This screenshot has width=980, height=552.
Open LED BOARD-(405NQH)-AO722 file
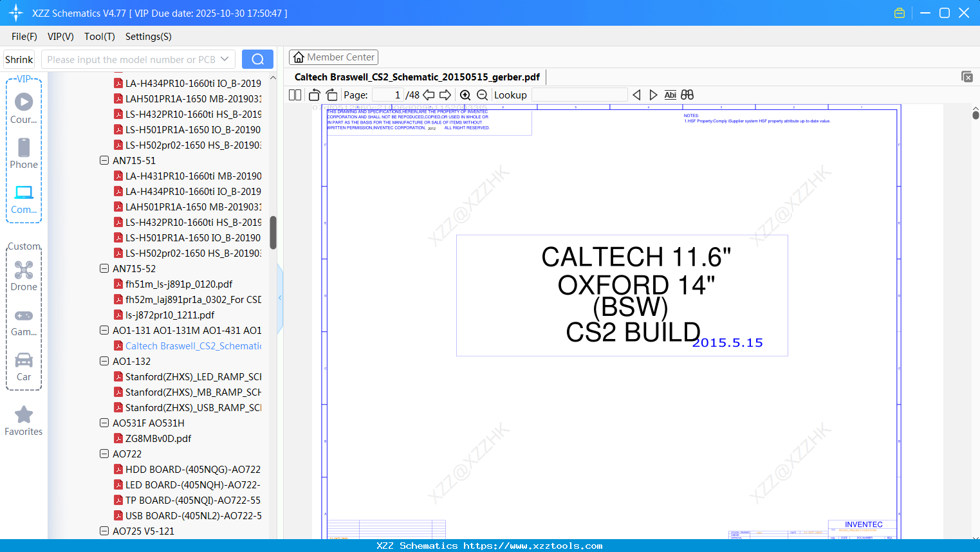(x=193, y=484)
